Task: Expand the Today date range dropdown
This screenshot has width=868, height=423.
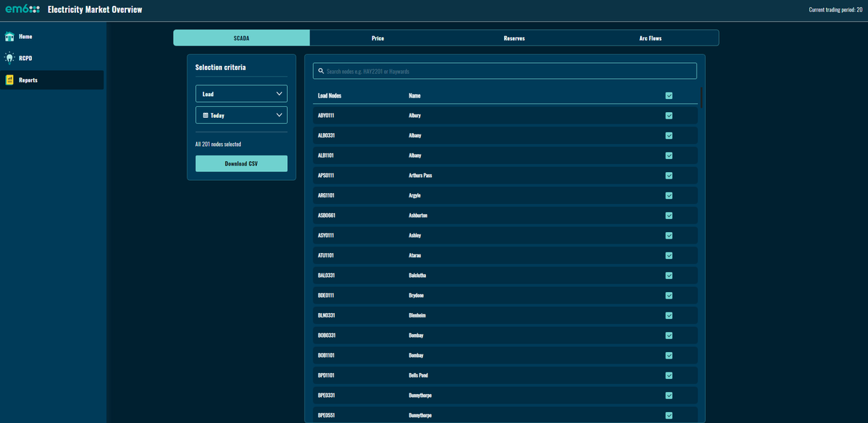Action: coord(241,115)
